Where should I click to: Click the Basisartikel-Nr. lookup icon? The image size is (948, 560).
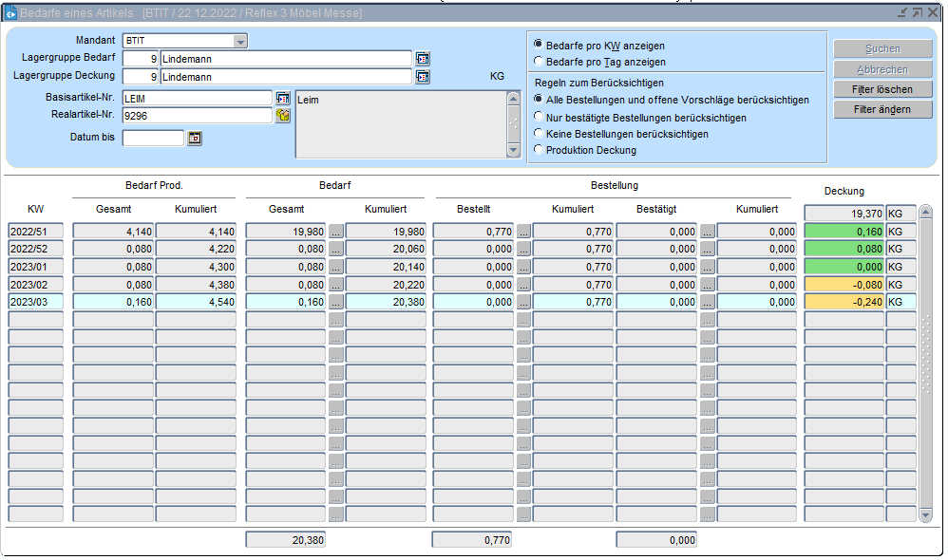tap(282, 98)
